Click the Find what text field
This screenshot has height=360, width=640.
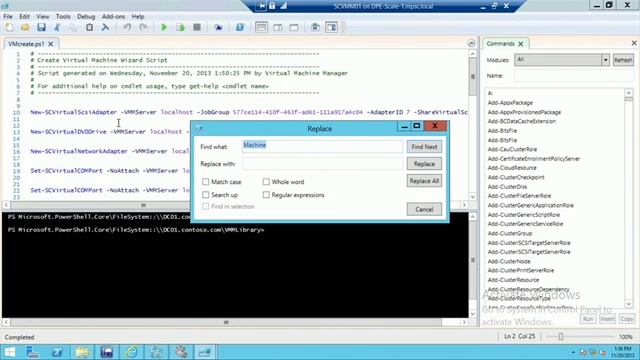[322, 146]
